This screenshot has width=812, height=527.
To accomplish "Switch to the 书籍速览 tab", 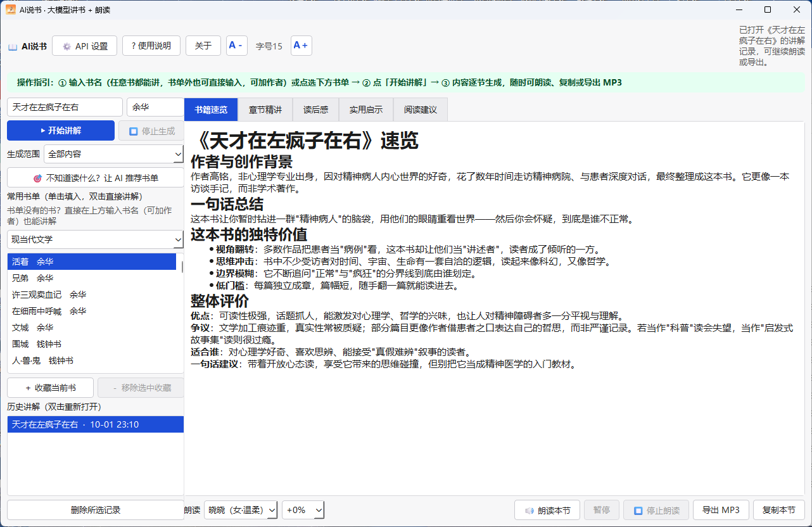I will click(211, 110).
